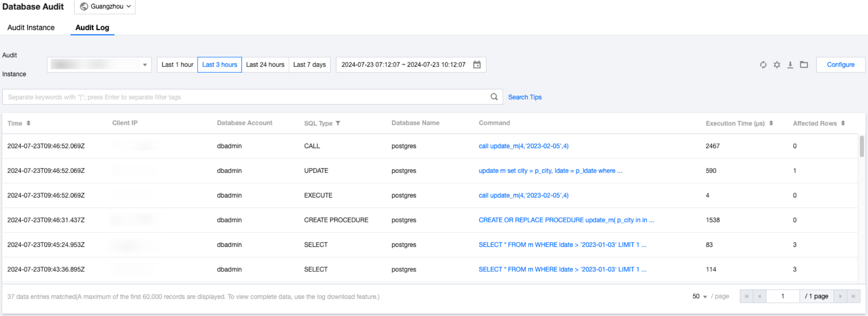Click the Configure button
Image resolution: width=868 pixels, height=316 pixels.
coord(840,65)
